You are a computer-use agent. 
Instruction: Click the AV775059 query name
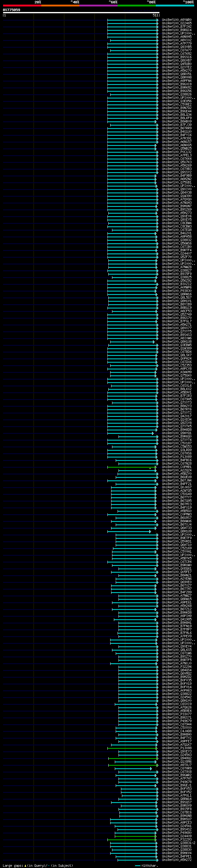coord(11,10)
